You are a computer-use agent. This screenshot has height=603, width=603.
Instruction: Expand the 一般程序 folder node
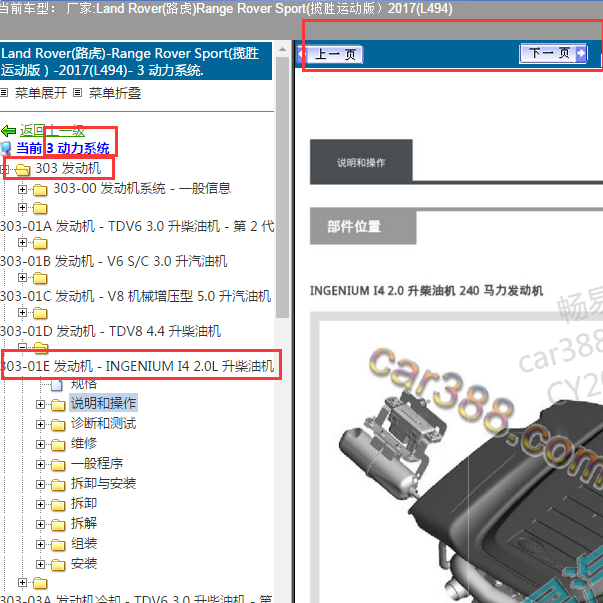[40, 464]
